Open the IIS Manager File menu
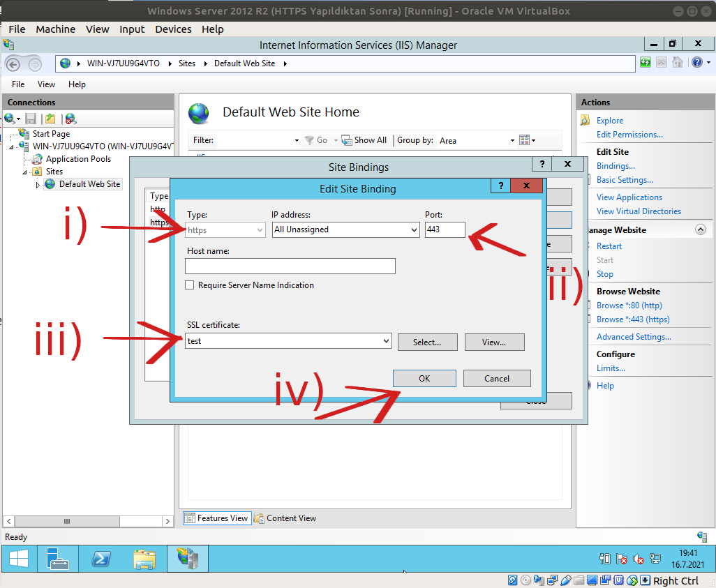This screenshot has width=716, height=588. click(x=18, y=84)
